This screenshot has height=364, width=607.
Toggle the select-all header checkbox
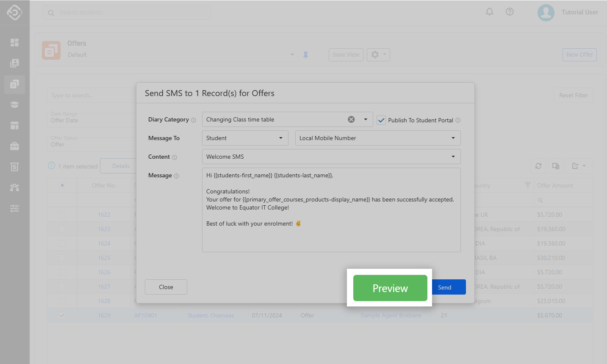coord(62,185)
